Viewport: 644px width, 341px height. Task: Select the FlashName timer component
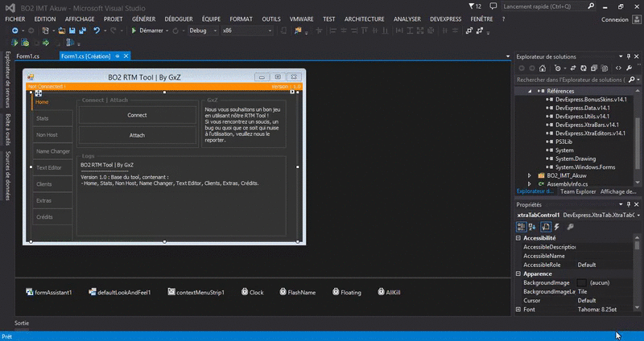point(297,292)
